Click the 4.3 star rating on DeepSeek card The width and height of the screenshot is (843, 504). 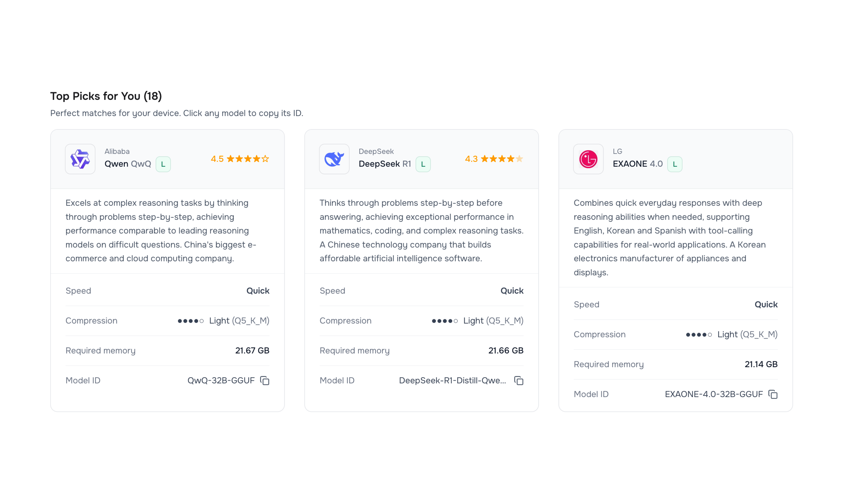pyautogui.click(x=494, y=159)
